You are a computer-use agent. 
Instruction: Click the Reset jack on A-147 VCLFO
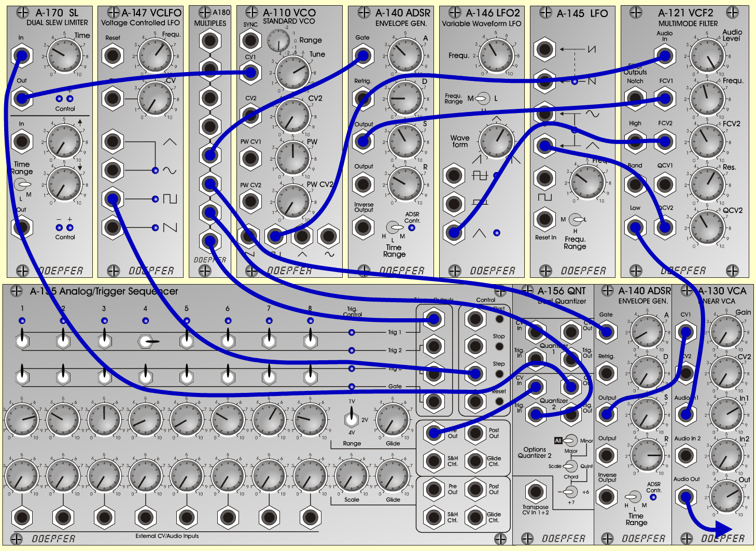(113, 55)
